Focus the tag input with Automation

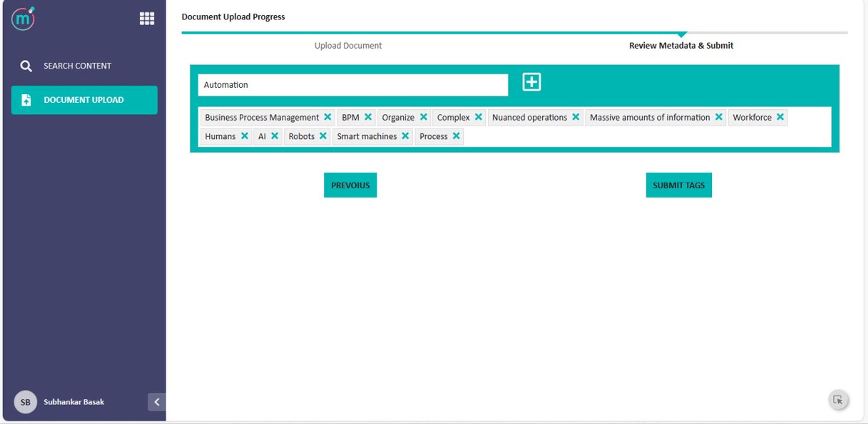point(353,85)
